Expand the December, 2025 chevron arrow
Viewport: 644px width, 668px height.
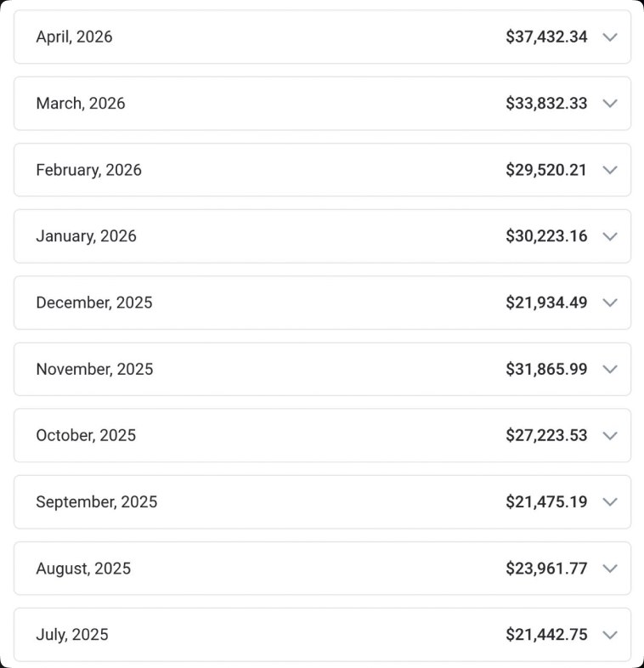tap(610, 303)
